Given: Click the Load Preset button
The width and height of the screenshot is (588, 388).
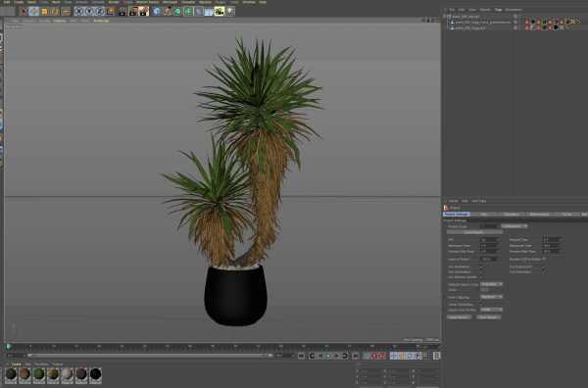Looking at the screenshot, I should [x=459, y=317].
